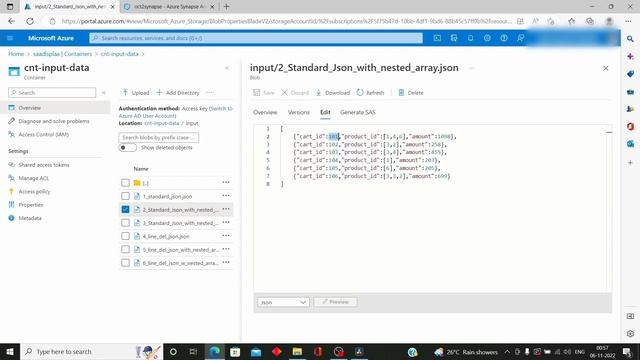The width and height of the screenshot is (640, 360).
Task: Switch to the blob Overview tab
Action: click(265, 112)
